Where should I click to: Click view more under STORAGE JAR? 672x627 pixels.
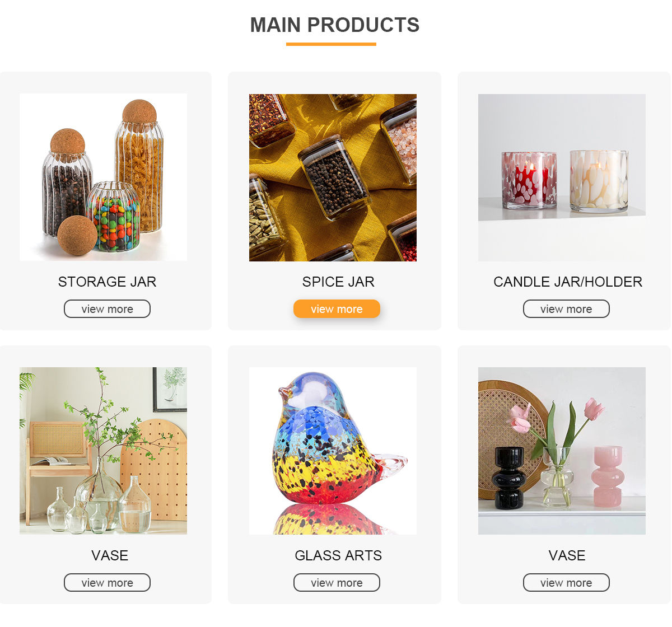click(107, 309)
